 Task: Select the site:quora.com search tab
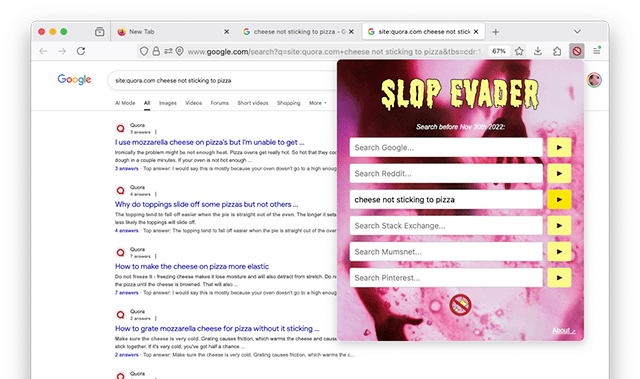[x=423, y=31]
